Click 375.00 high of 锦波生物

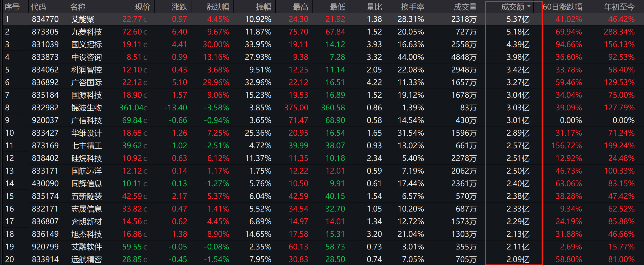[296, 108]
